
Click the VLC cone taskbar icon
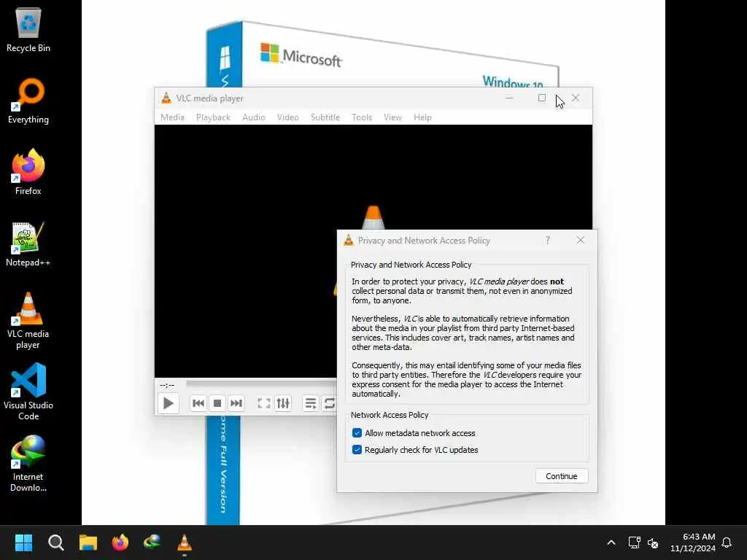tap(185, 542)
